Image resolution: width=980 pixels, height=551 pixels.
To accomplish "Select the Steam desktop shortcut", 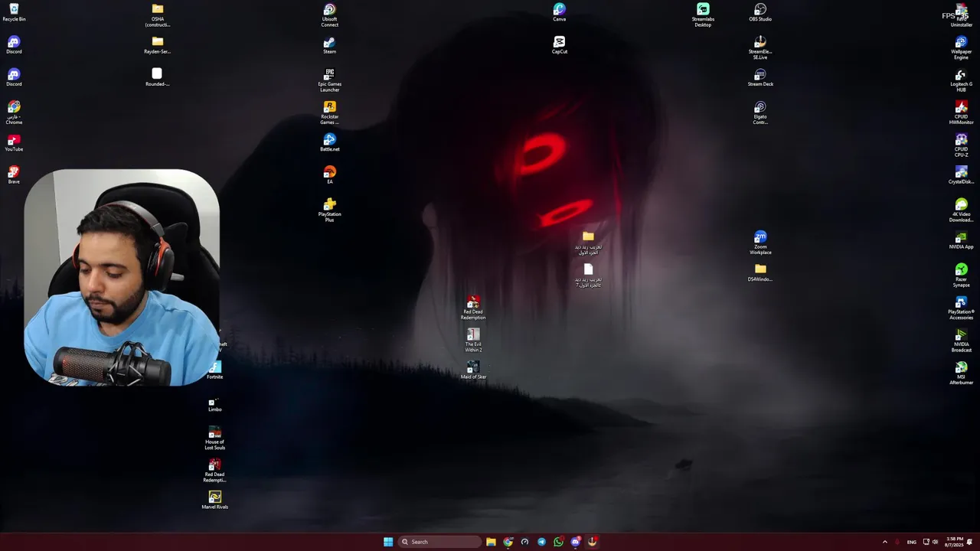I will tap(329, 45).
